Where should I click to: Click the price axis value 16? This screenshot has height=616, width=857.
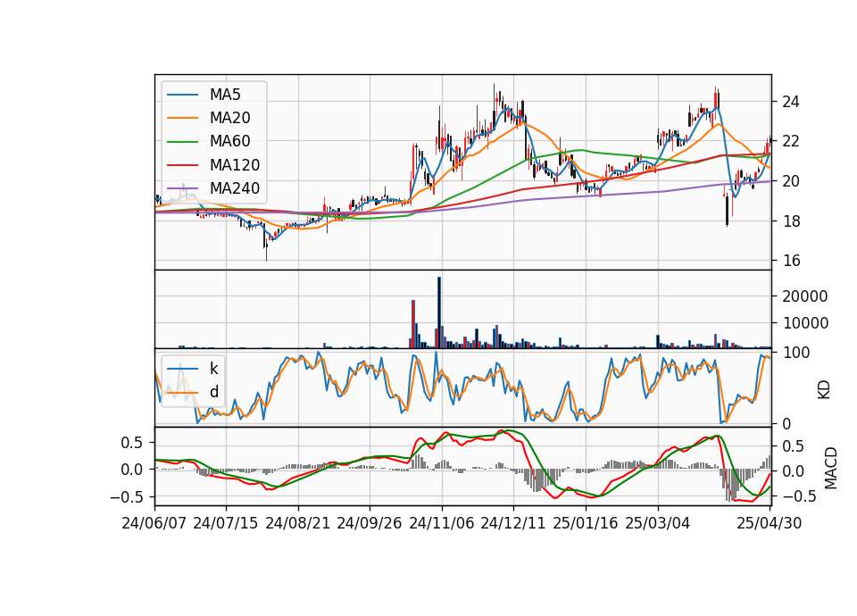pyautogui.click(x=791, y=261)
